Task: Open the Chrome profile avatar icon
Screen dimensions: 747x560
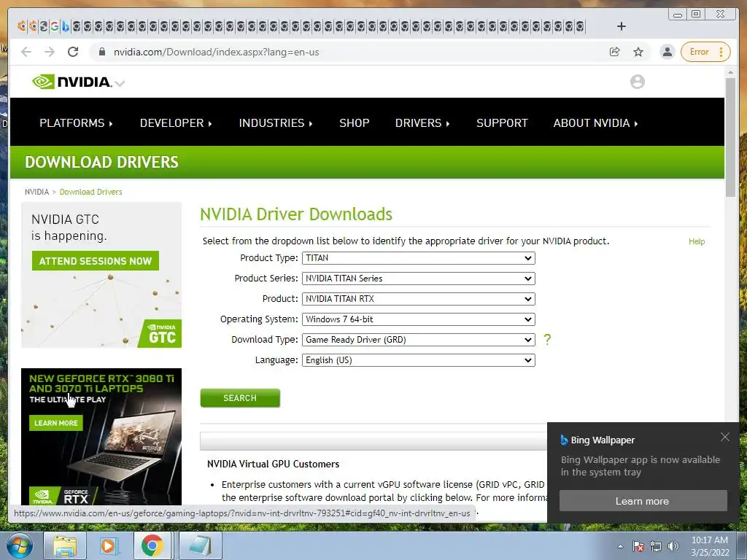Action: [x=667, y=52]
